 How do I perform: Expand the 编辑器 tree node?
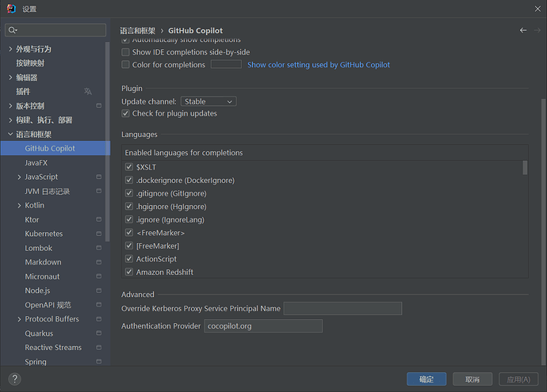coord(10,78)
